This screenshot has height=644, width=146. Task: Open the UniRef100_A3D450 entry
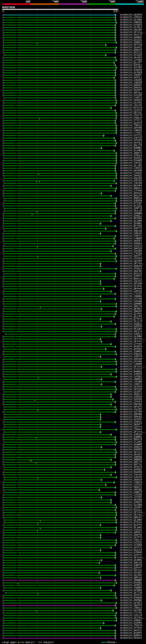click(x=131, y=80)
